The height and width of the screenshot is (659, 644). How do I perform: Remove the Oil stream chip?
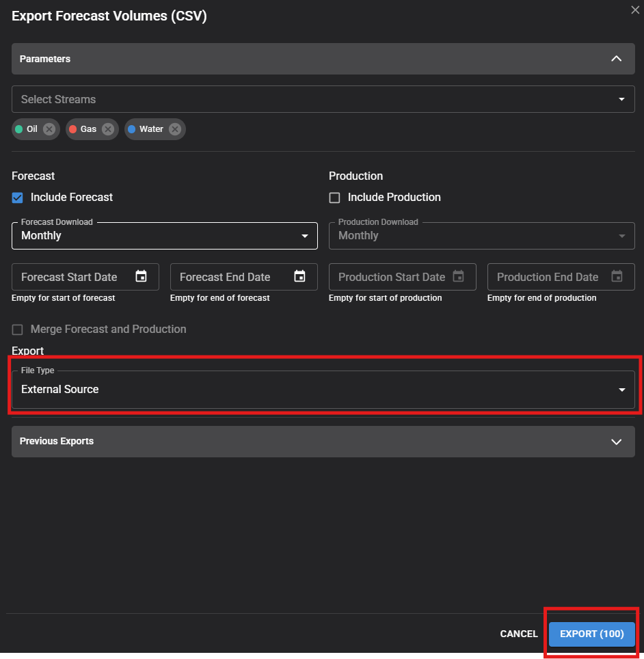(49, 129)
